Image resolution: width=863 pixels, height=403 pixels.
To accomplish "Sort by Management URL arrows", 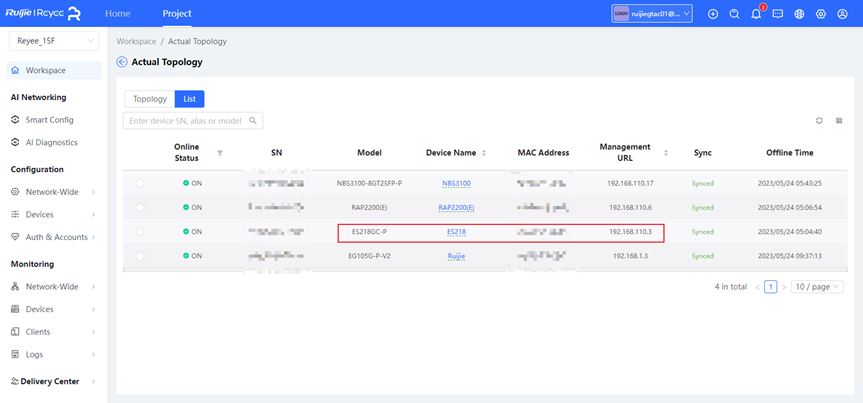I will pyautogui.click(x=666, y=153).
